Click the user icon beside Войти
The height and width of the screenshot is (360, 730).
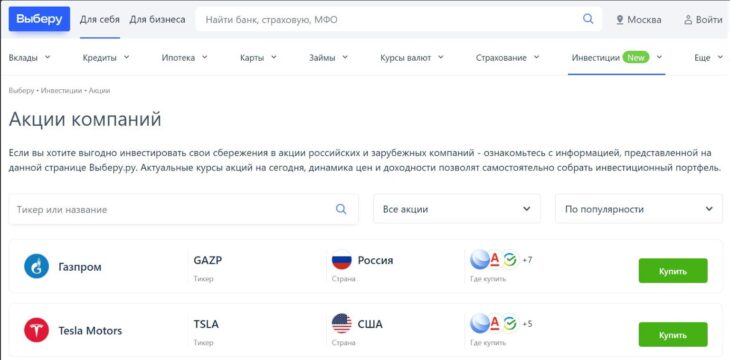tap(688, 20)
